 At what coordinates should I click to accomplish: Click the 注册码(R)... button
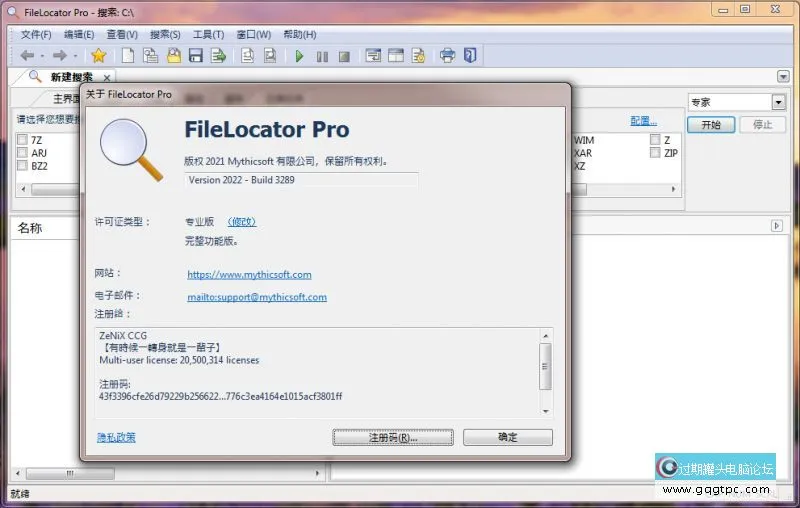(392, 437)
